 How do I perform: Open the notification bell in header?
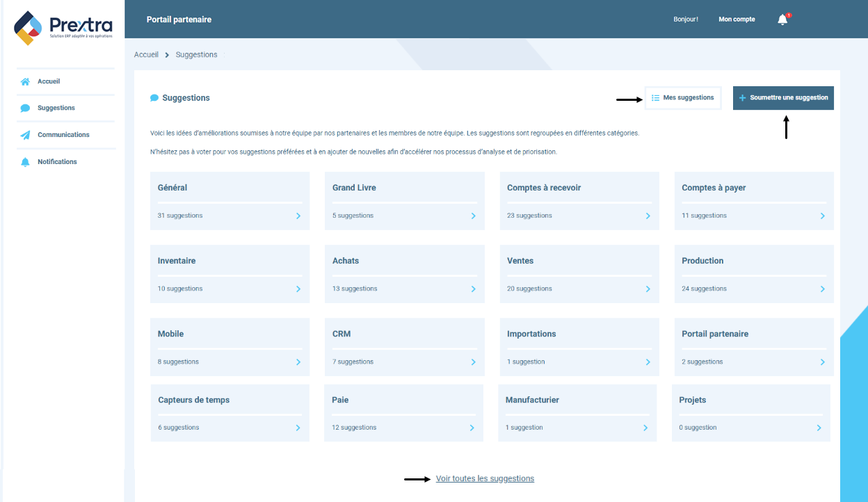tap(782, 19)
